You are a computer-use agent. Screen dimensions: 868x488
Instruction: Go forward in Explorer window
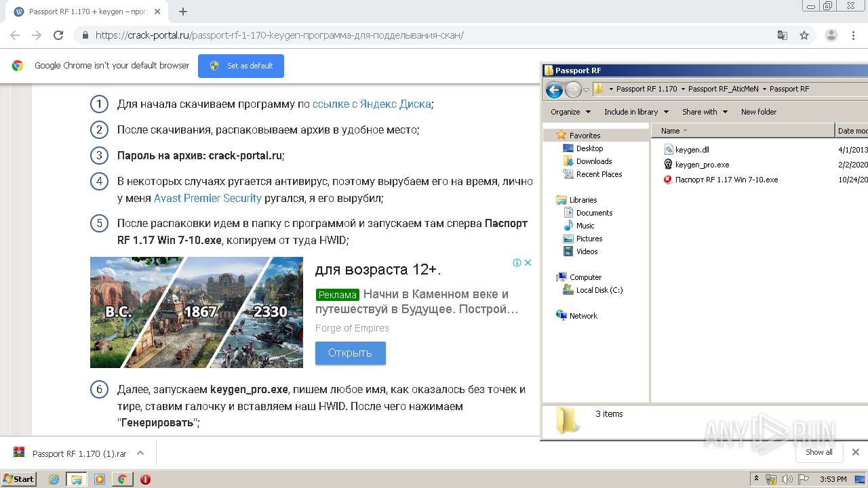pos(573,89)
